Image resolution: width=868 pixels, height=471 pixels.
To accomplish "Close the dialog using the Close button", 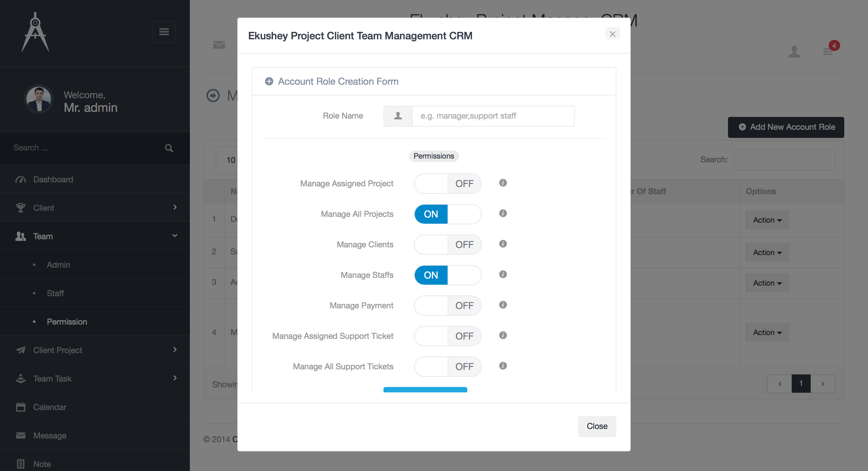I will click(597, 426).
